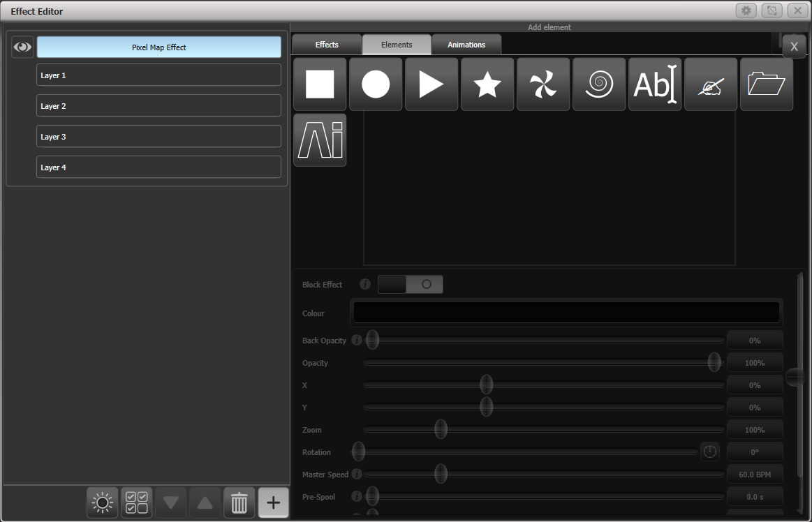The image size is (812, 522).
Task: Add a text element with the Ab icon
Action: (x=654, y=84)
